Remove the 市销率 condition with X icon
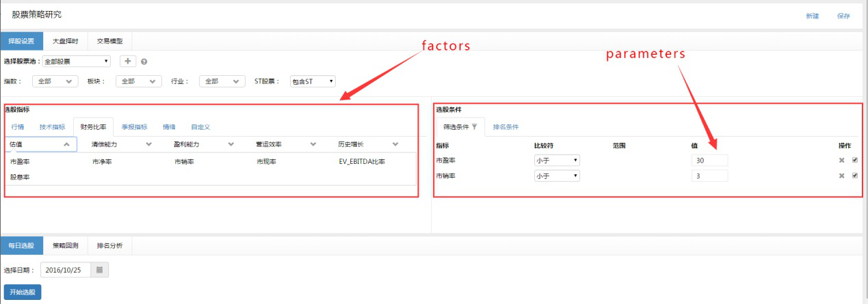This screenshot has height=304, width=868. click(x=842, y=176)
